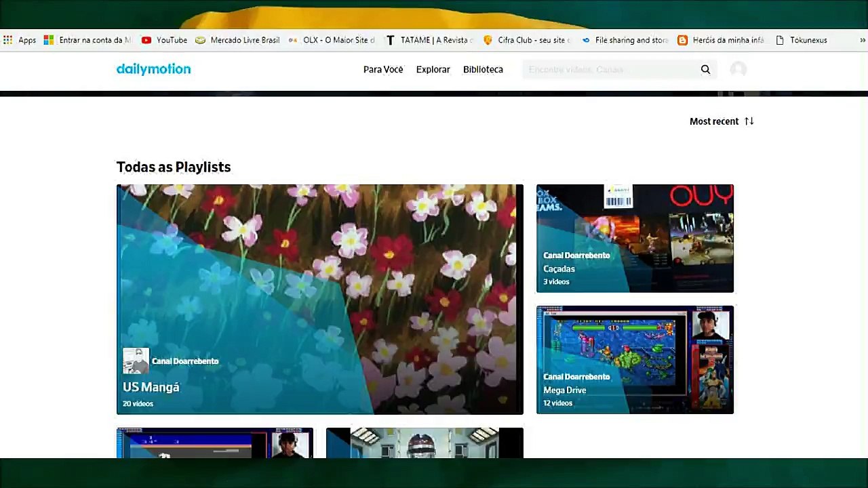Image resolution: width=868 pixels, height=488 pixels.
Task: Open the TATAME bookmark icon
Action: [x=390, y=40]
